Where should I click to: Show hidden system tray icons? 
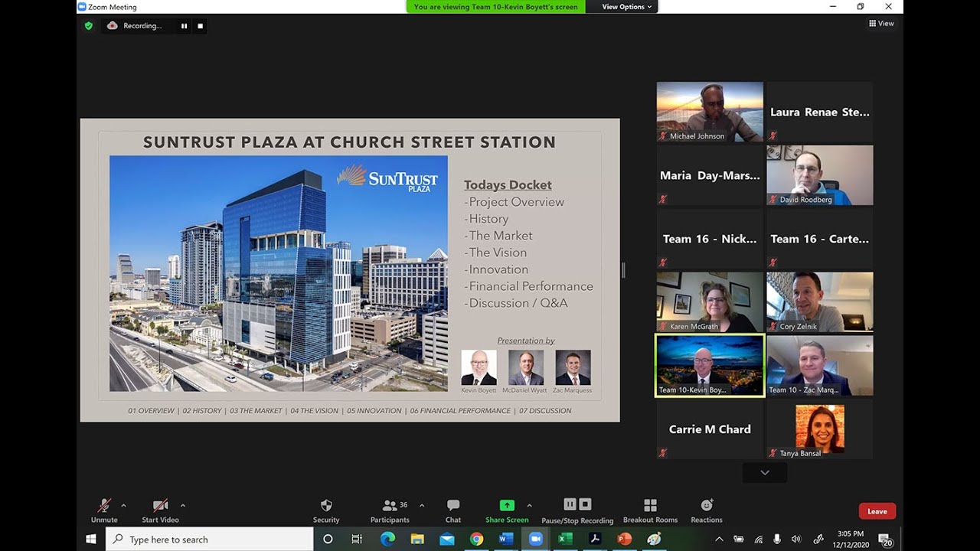point(719,540)
